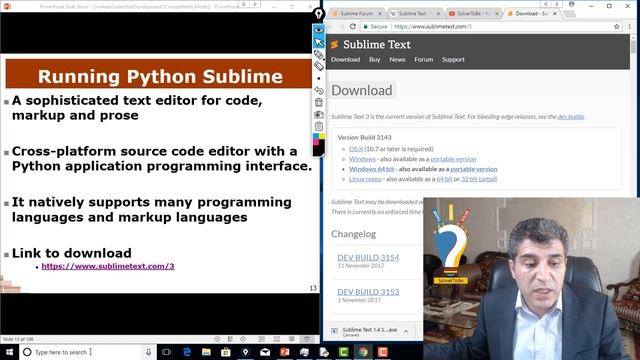The height and width of the screenshot is (360, 640).
Task: Open the Linux repos link
Action: tap(365, 179)
